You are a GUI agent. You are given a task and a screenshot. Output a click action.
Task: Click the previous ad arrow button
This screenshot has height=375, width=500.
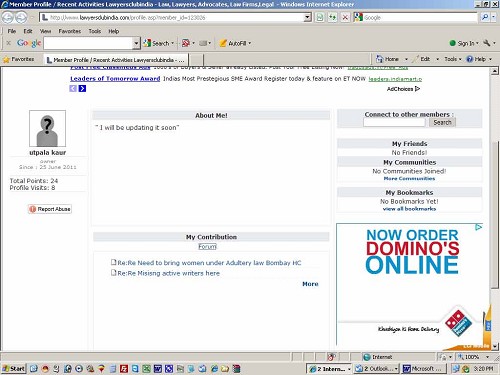tap(73, 88)
